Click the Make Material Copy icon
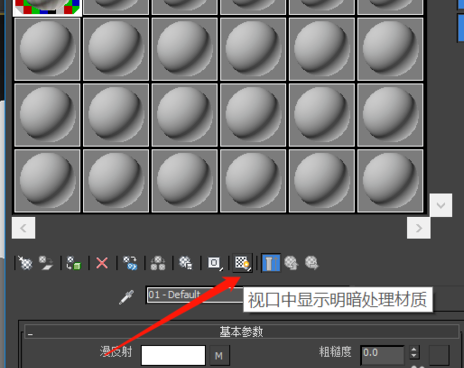The height and width of the screenshot is (368, 464). 130,263
